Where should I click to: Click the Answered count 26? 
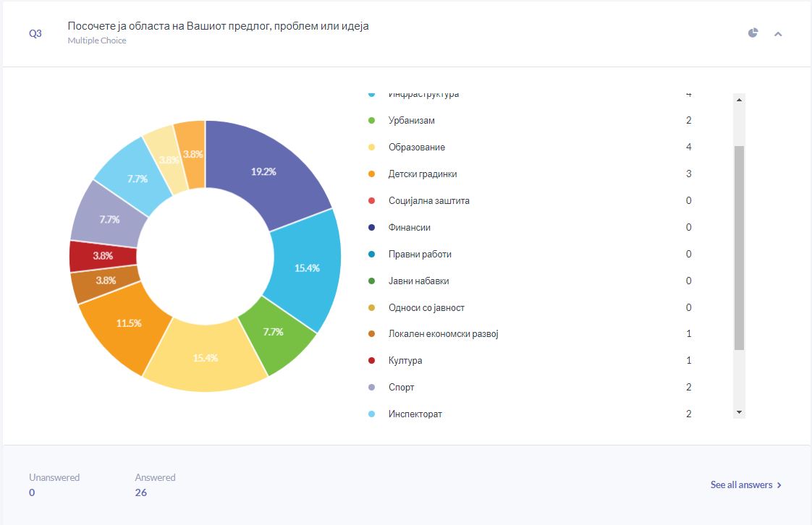(x=141, y=492)
